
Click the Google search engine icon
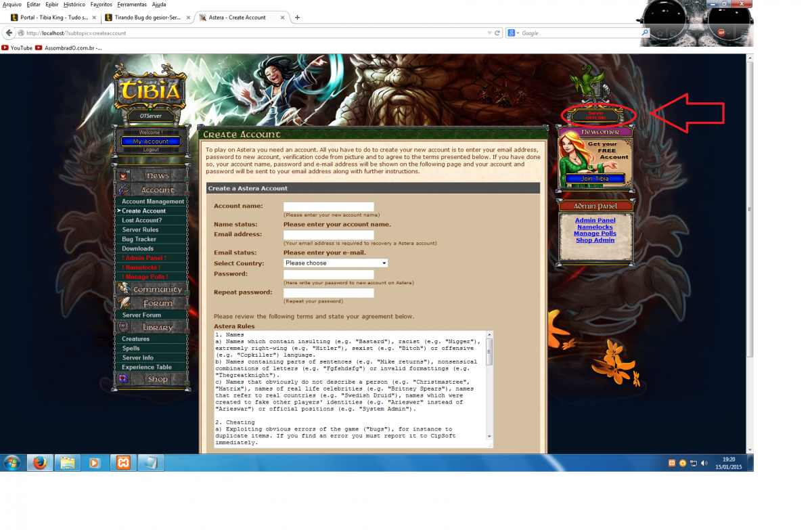point(512,32)
